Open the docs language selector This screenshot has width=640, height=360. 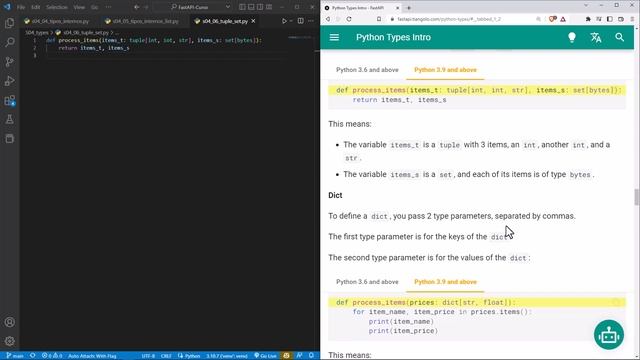tap(596, 37)
